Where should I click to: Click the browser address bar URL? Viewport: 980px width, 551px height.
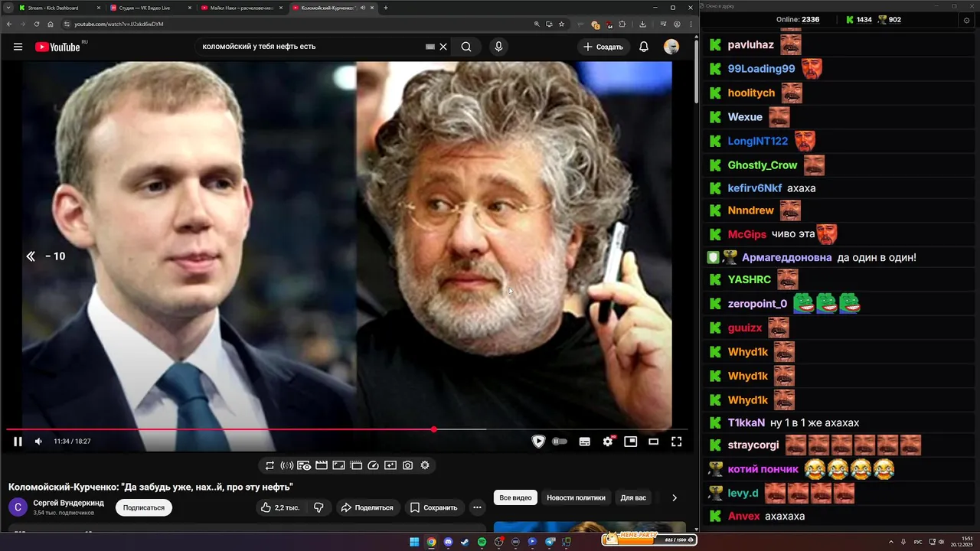118,24
